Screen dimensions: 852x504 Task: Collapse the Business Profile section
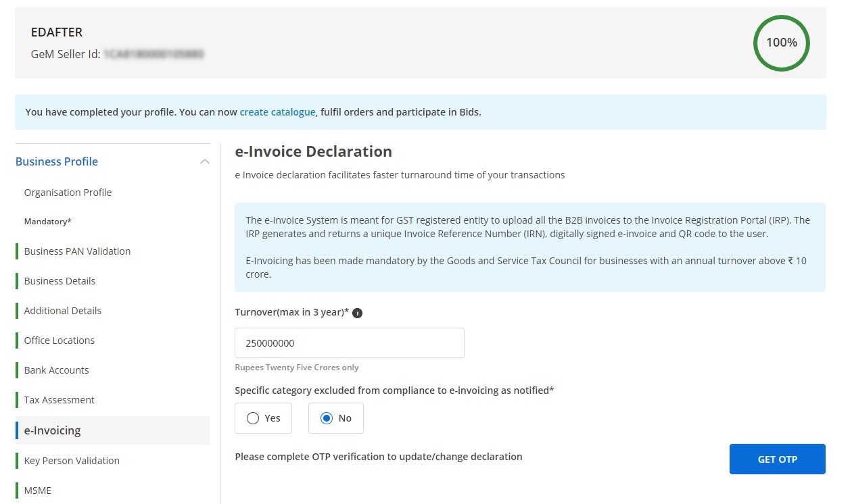pyautogui.click(x=204, y=161)
